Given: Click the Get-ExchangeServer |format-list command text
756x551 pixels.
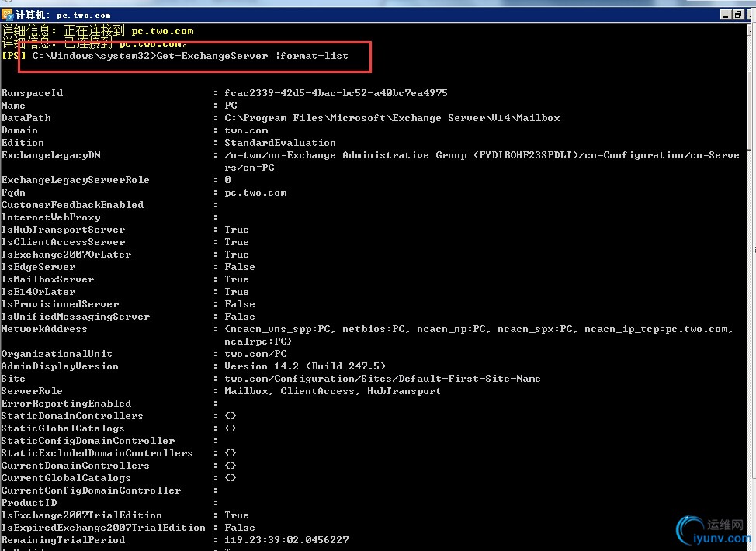Looking at the screenshot, I should (x=252, y=56).
